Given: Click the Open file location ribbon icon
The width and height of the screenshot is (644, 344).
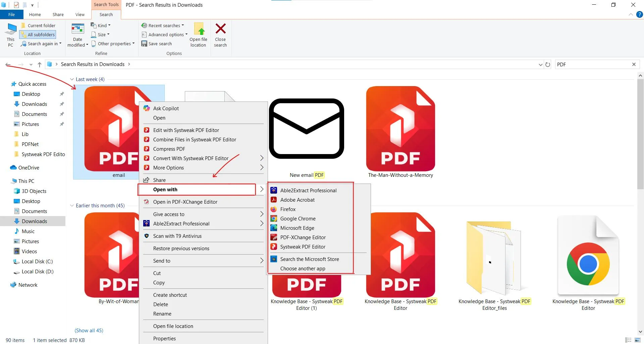Looking at the screenshot, I should coord(199,29).
